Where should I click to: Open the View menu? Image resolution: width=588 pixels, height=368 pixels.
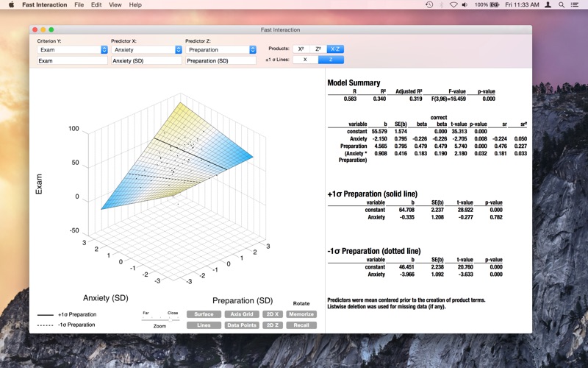click(x=115, y=5)
